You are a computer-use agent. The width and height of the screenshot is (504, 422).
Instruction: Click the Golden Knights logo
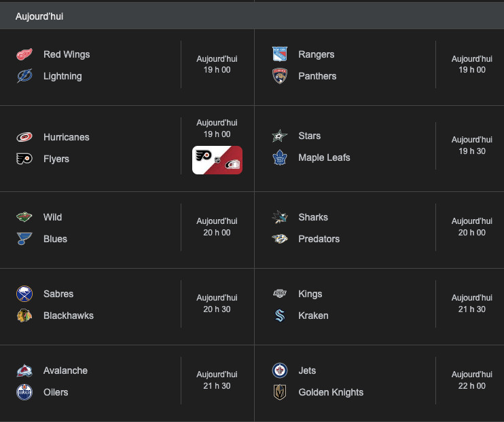pyautogui.click(x=279, y=392)
